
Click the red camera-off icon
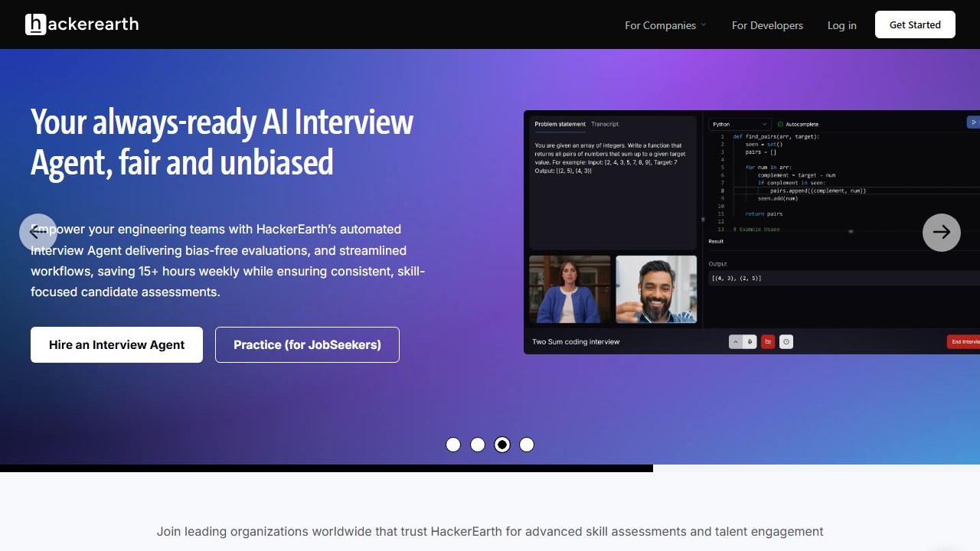click(768, 342)
